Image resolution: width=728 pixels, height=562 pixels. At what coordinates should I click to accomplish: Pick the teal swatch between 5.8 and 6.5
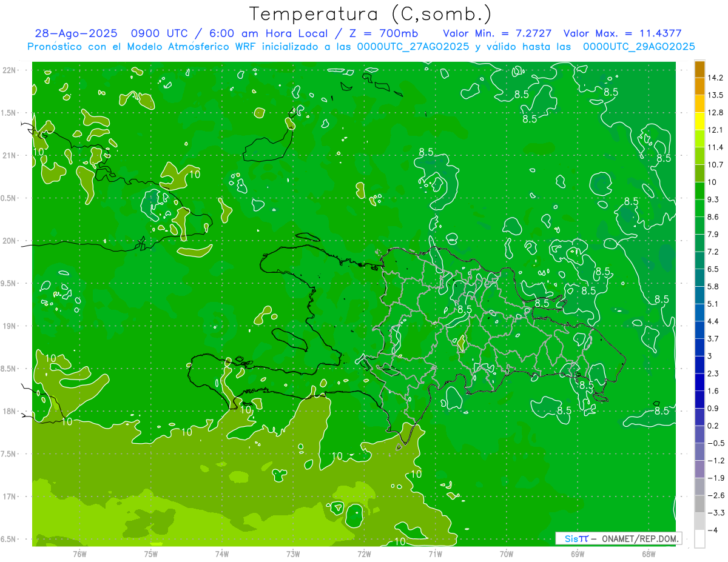pyautogui.click(x=699, y=277)
